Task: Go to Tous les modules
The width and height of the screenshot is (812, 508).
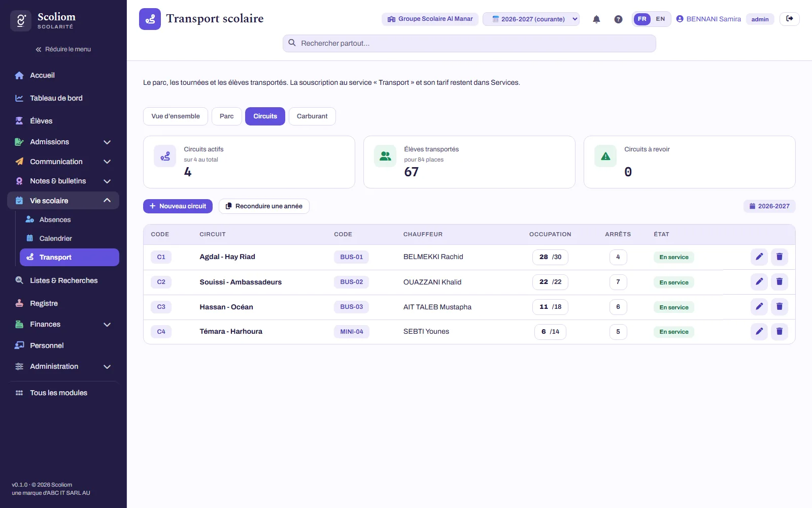Action: click(x=63, y=393)
